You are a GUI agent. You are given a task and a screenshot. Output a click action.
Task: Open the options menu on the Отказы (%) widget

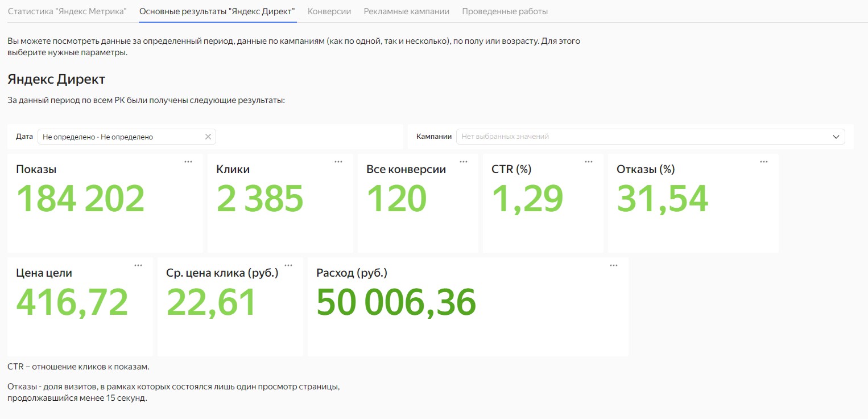[764, 162]
